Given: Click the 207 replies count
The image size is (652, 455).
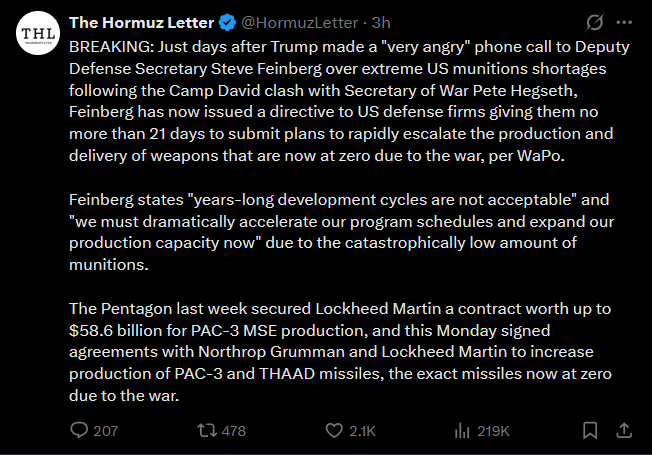Looking at the screenshot, I should coord(106,431).
